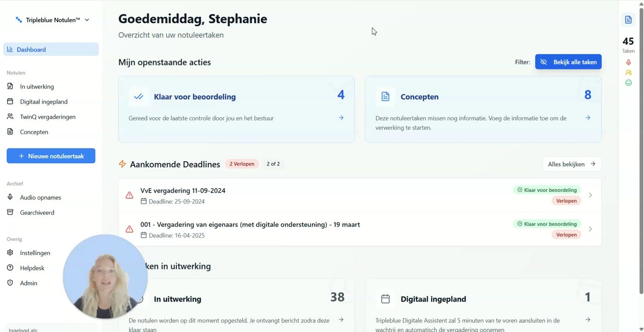Go to Audio opnames in the sidebar
The height and width of the screenshot is (332, 644).
click(41, 197)
